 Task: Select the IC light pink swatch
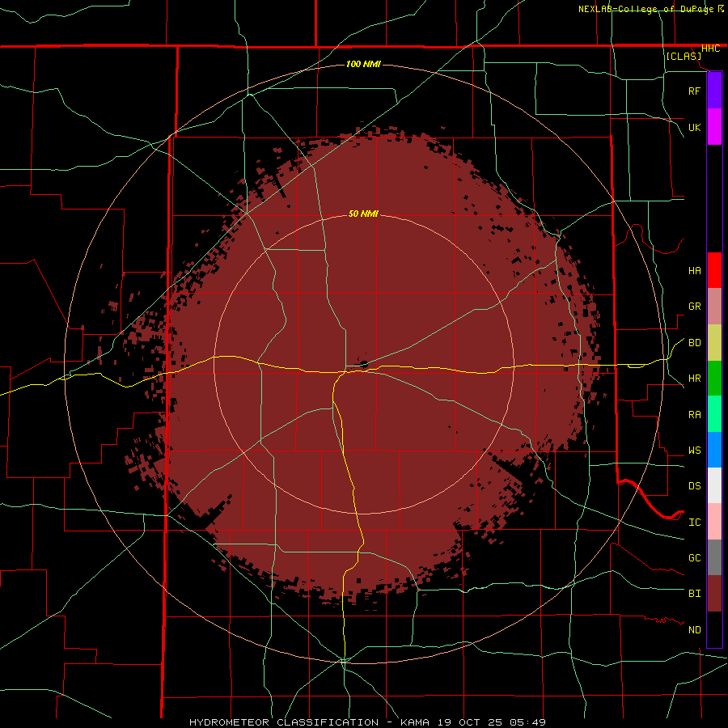714,522
